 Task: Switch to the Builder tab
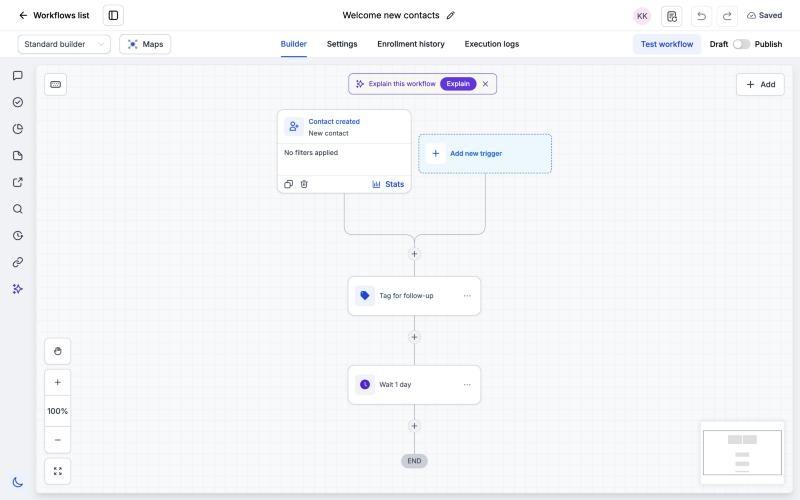click(x=293, y=44)
